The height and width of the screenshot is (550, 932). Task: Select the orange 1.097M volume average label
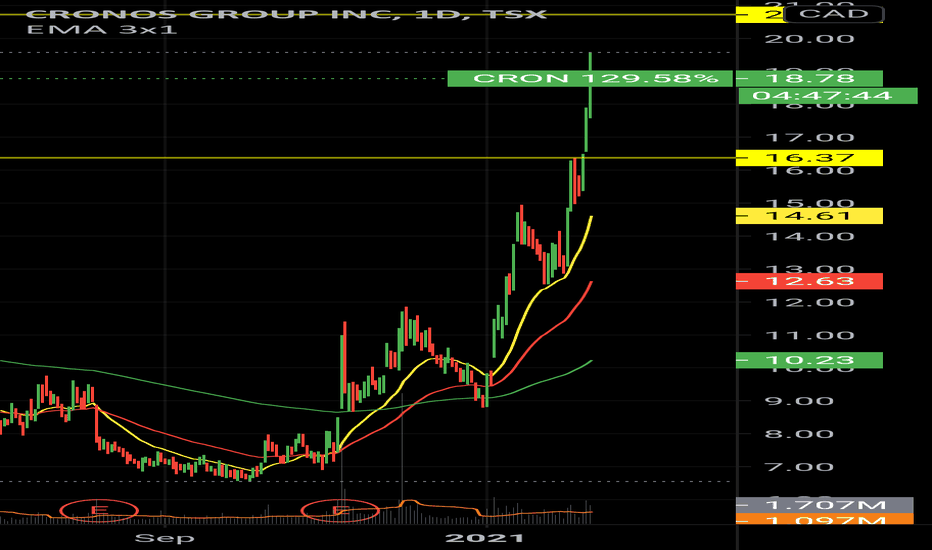(824, 520)
